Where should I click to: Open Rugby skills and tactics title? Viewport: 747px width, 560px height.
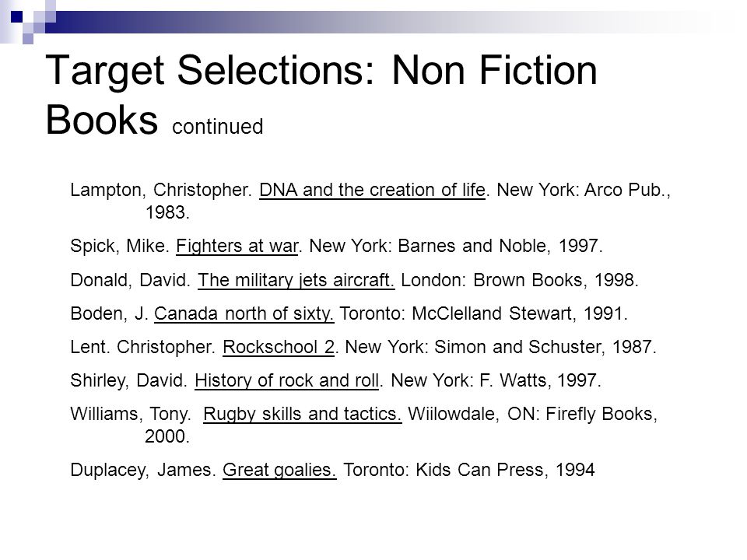pos(302,414)
